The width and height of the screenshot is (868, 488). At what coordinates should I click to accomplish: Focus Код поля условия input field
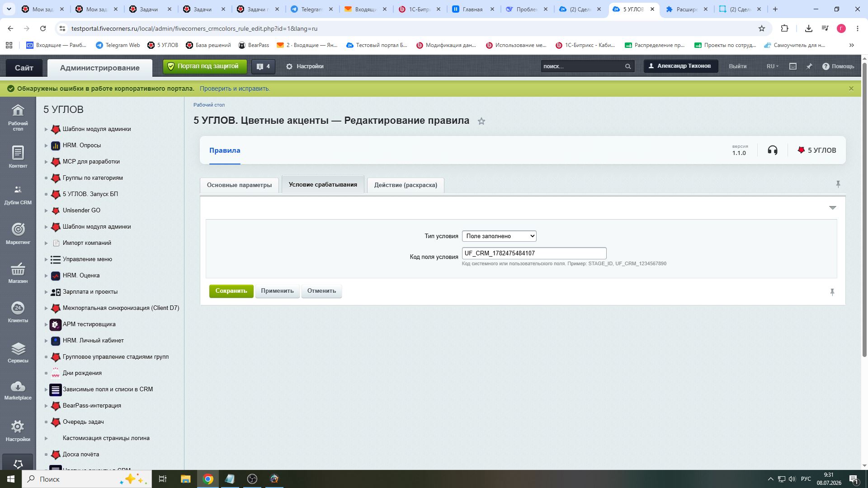534,253
